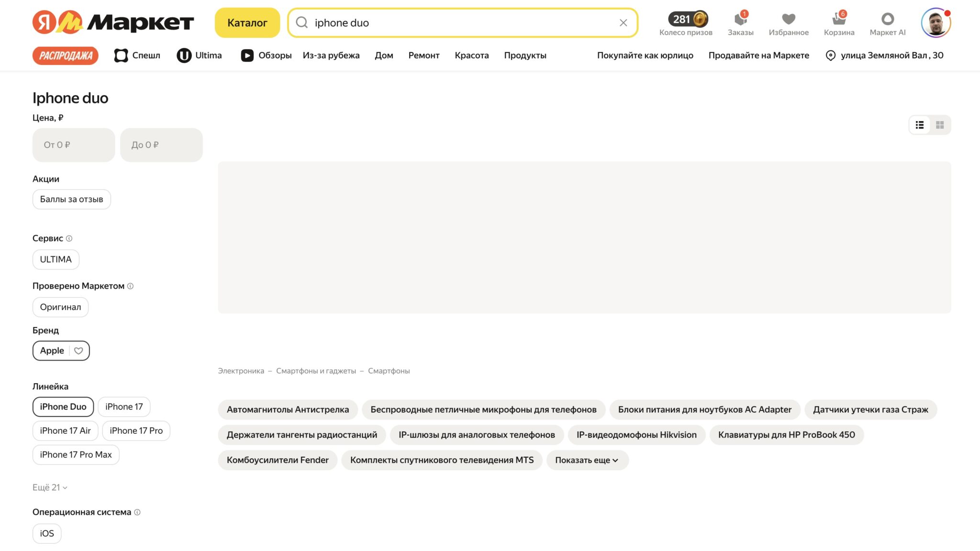Switch to list view layout
The image size is (980, 551).
920,125
